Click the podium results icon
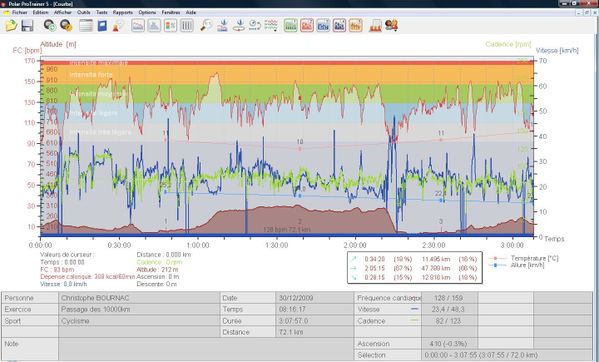 pos(375,26)
